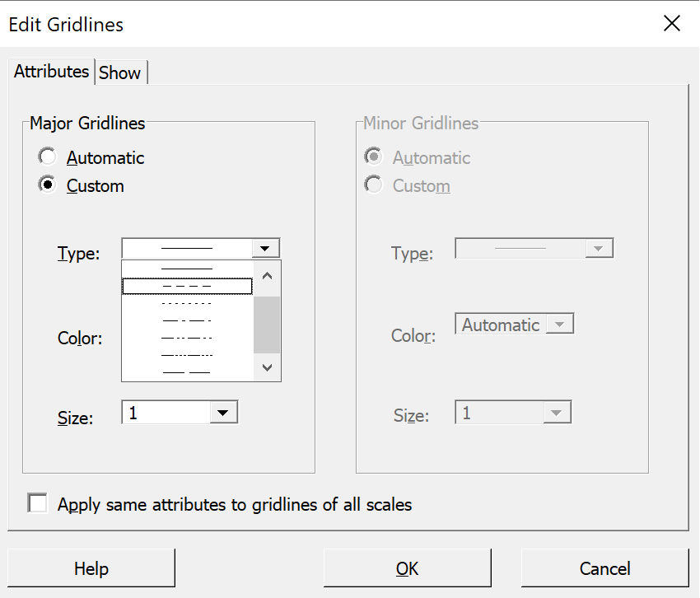The width and height of the screenshot is (700, 598).
Task: Select the dash-dot-dot line type
Action: pos(187,338)
